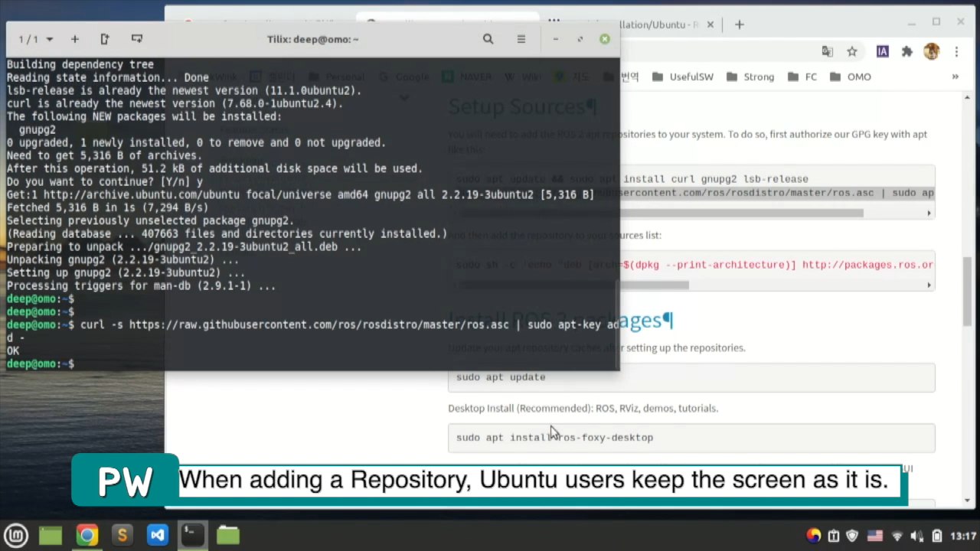Click the IA extension icon in Chrome
980x551 pixels.
pyautogui.click(x=882, y=51)
